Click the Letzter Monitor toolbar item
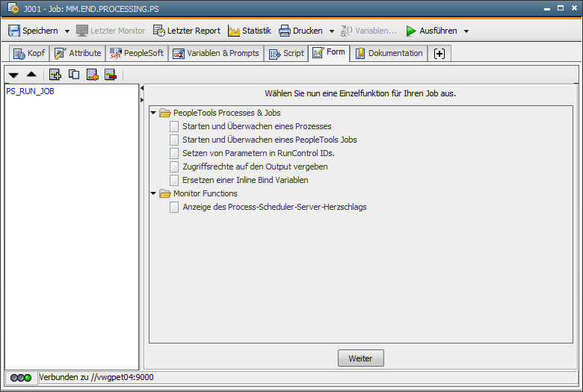583x392 pixels. (111, 31)
